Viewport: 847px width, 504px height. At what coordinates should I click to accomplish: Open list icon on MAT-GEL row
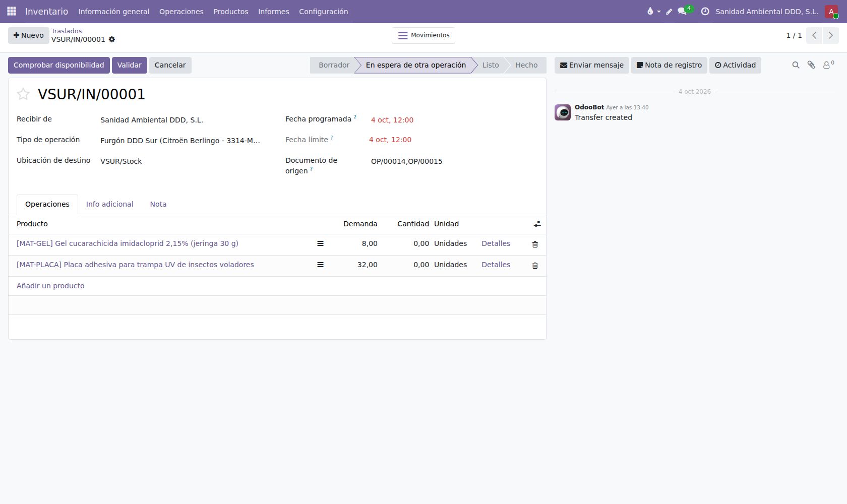[320, 243]
